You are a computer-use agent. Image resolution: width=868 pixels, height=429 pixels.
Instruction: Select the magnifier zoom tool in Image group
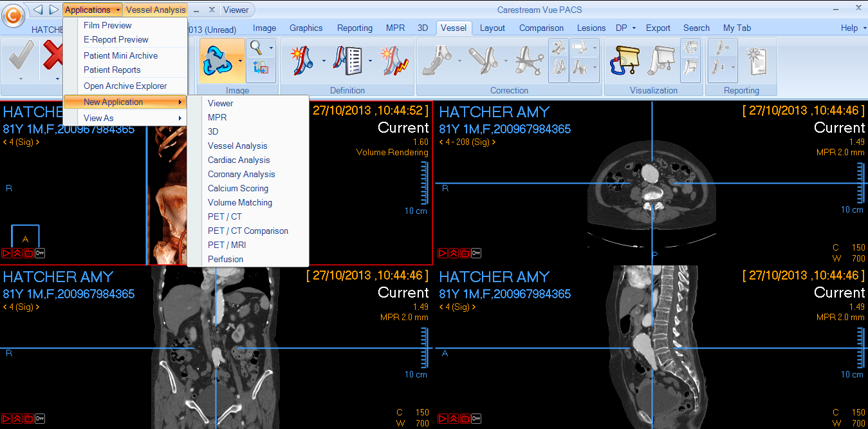pos(257,47)
